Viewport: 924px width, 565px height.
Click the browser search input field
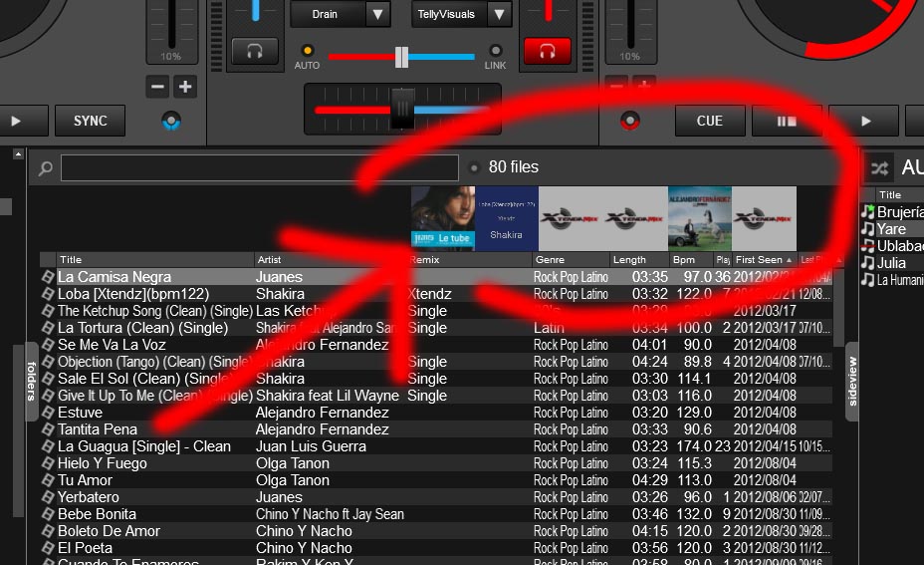[259, 167]
